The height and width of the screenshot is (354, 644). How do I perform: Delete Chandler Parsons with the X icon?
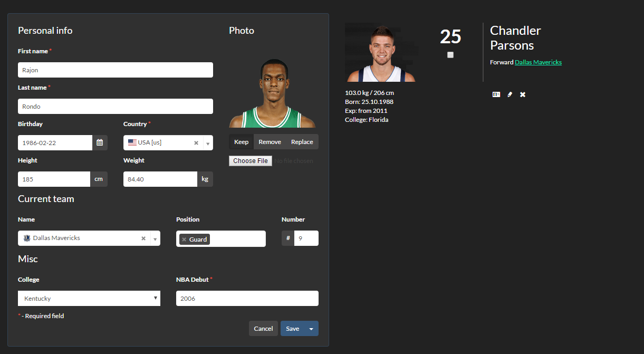(x=523, y=94)
